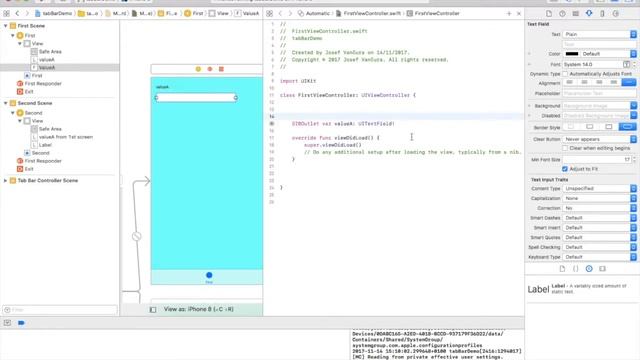Screen dimensions: 640x360
Task: Set alignment to left
Action: [x=570, y=82]
